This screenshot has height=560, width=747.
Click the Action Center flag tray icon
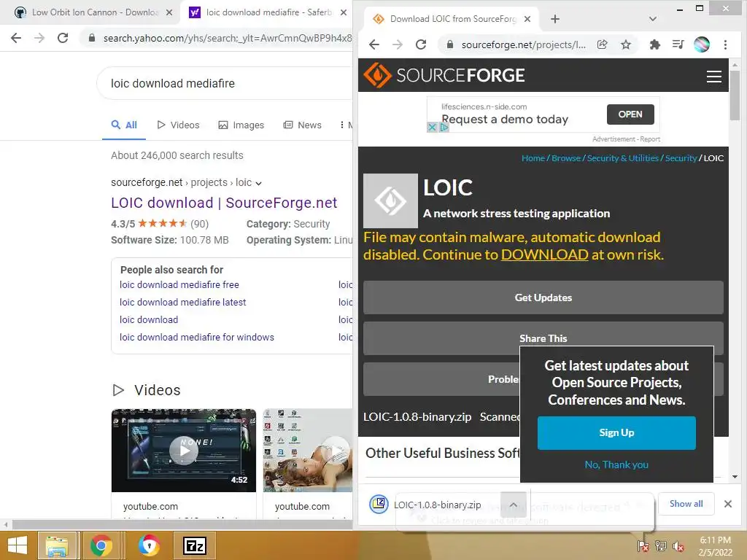point(643,545)
